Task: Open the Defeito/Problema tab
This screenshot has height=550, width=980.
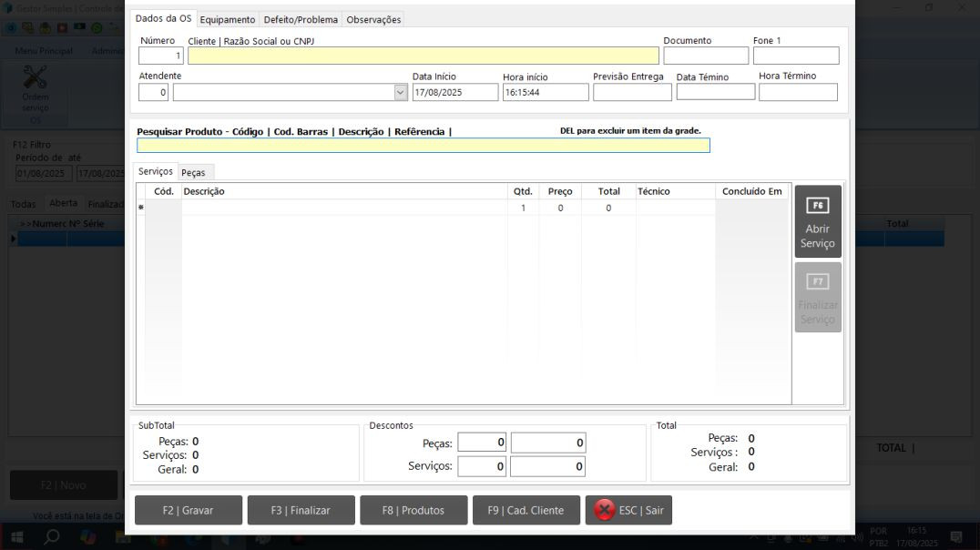Action: pyautogui.click(x=301, y=19)
